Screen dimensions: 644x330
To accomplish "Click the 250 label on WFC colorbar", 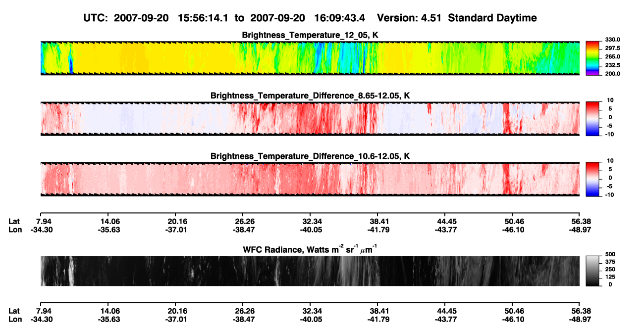I will pyautogui.click(x=609, y=269).
